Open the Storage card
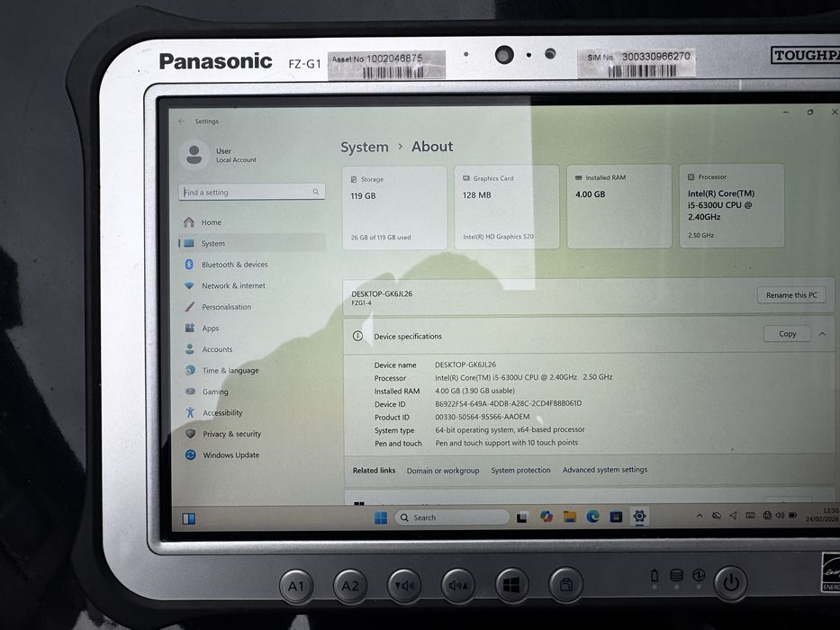The image size is (840, 630). point(395,207)
